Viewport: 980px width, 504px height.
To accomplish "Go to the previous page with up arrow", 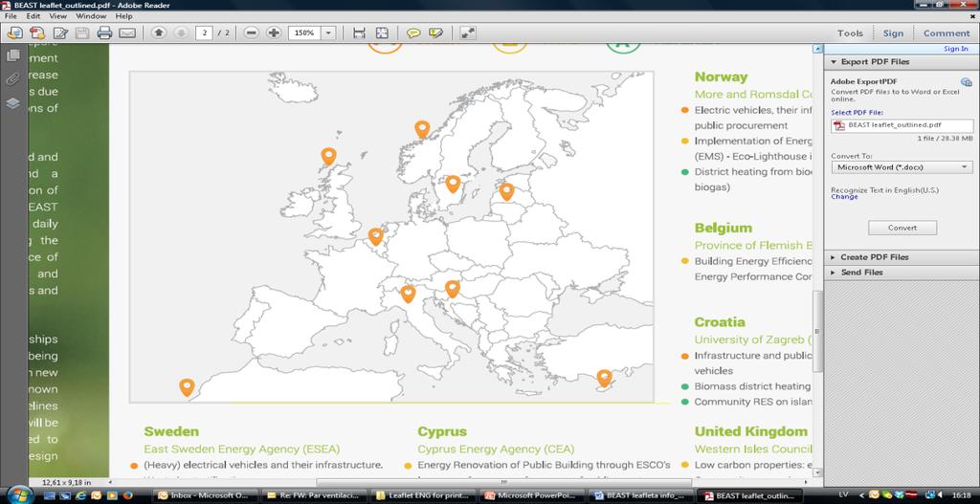I will (x=159, y=33).
